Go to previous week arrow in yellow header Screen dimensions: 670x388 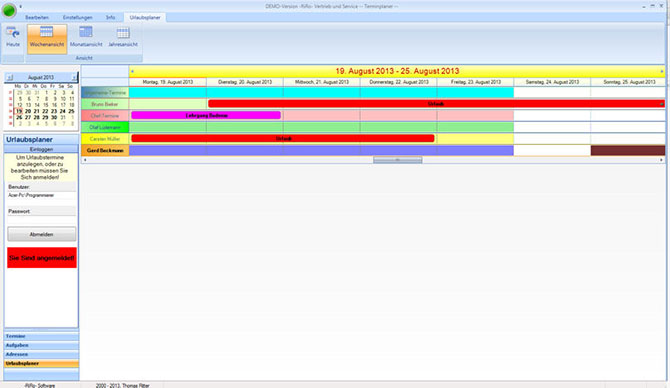132,71
